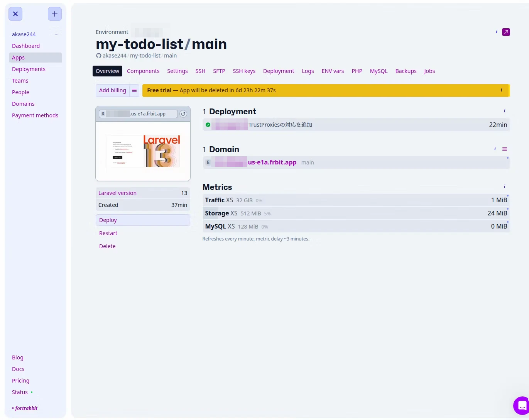Open Payment methods
This screenshot has width=529, height=420.
pyautogui.click(x=35, y=115)
